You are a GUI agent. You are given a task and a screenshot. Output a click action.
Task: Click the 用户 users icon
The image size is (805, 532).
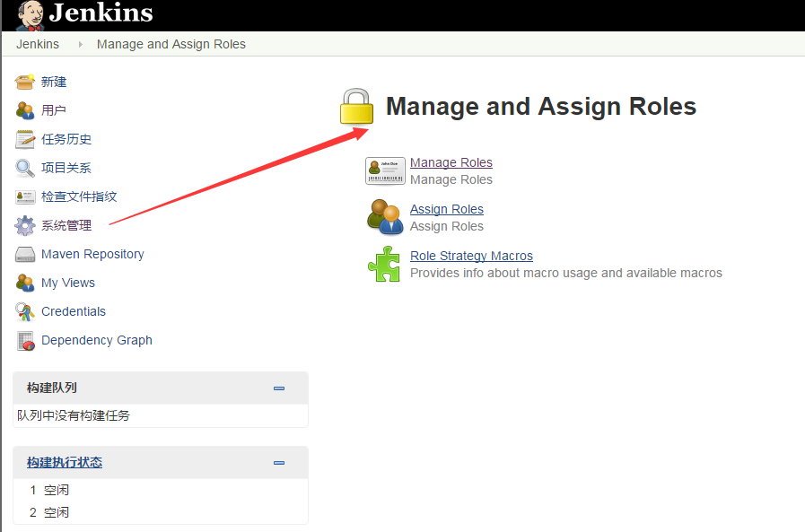pos(25,110)
